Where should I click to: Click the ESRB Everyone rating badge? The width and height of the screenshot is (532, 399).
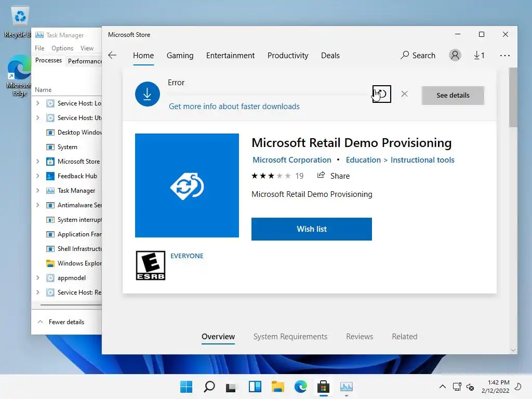click(x=151, y=265)
